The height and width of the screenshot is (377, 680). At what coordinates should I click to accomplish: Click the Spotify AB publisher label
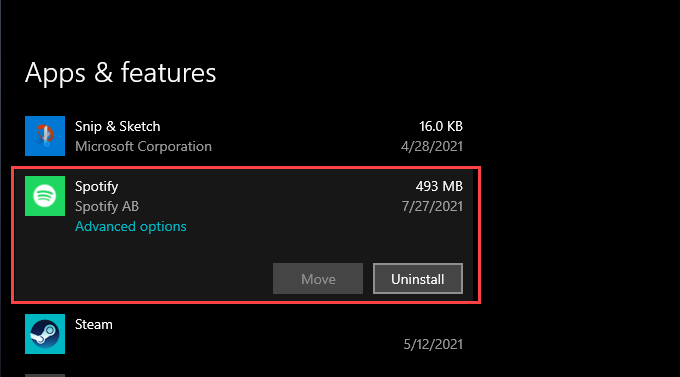pos(107,207)
